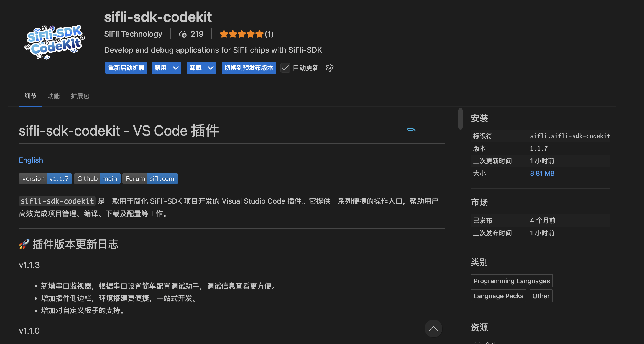Switch to the pre-release version button
644x344 pixels.
tap(249, 68)
